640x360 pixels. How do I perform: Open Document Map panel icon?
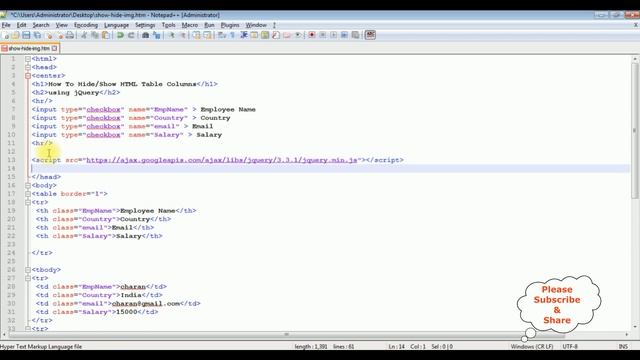pos(265,35)
